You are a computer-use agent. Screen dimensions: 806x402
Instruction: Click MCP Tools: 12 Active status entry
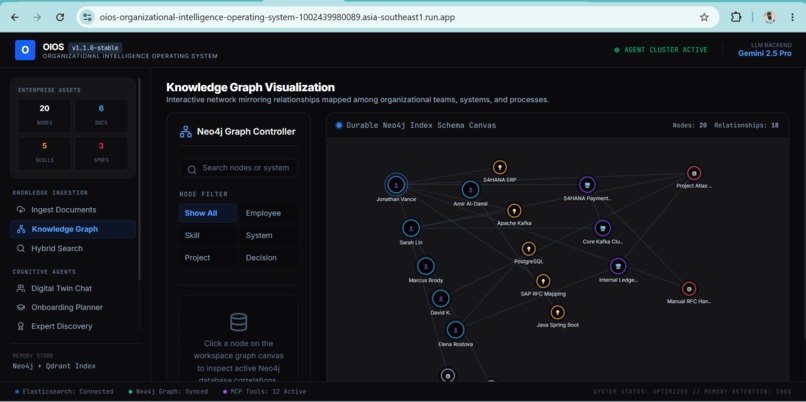click(x=265, y=392)
